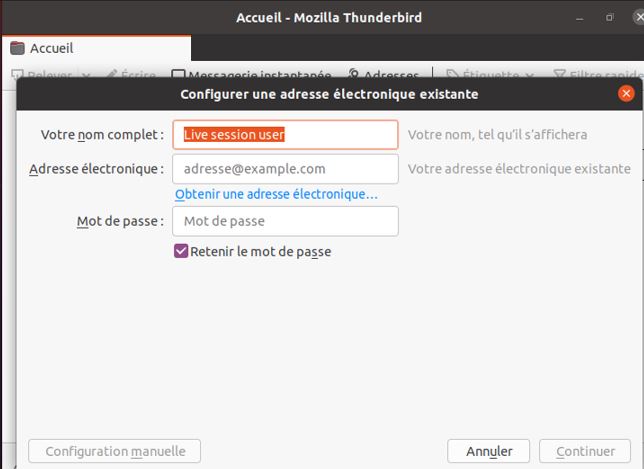The height and width of the screenshot is (469, 644).
Task: Toggle the Retenir le mot de passe checkbox
Action: pos(181,252)
